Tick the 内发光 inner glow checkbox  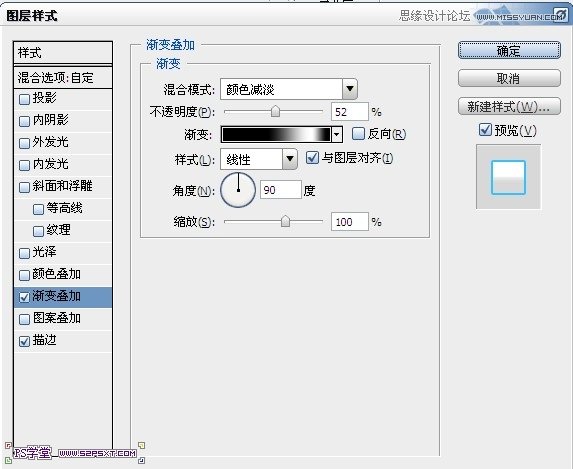[24, 165]
